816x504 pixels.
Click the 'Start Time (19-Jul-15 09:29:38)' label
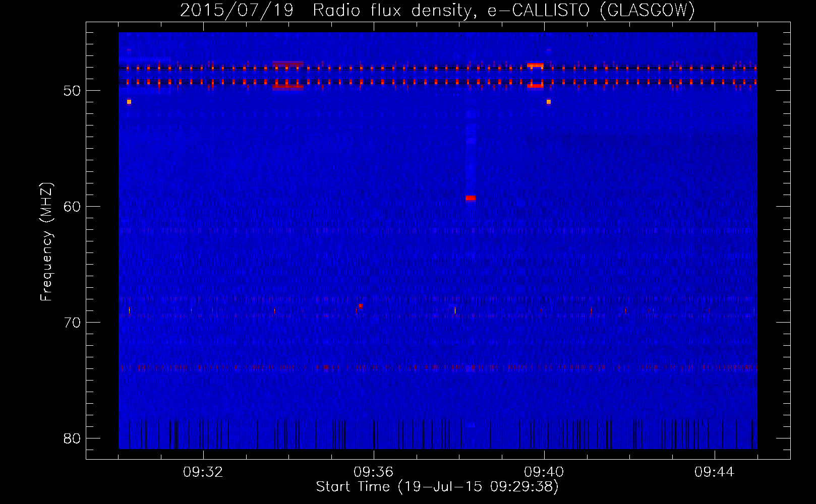pos(437,487)
